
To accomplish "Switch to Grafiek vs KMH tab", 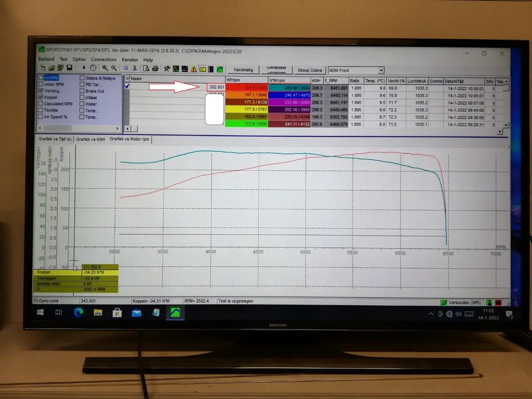I will [91, 139].
